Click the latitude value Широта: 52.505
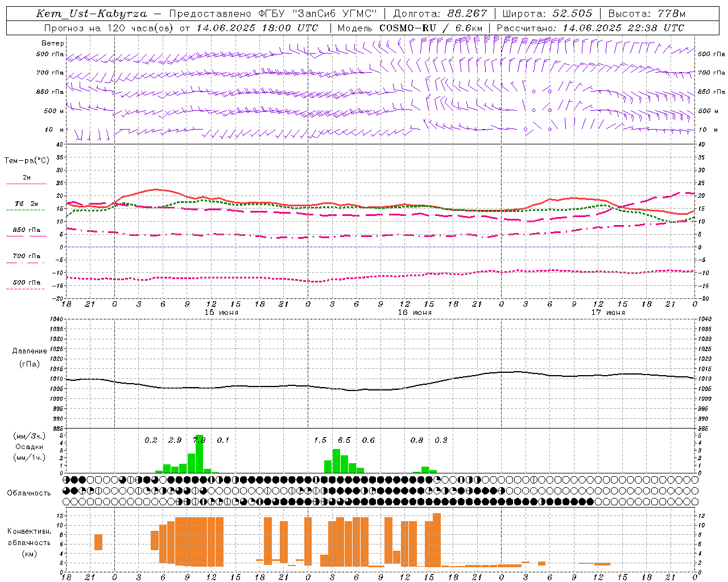 tap(547, 14)
